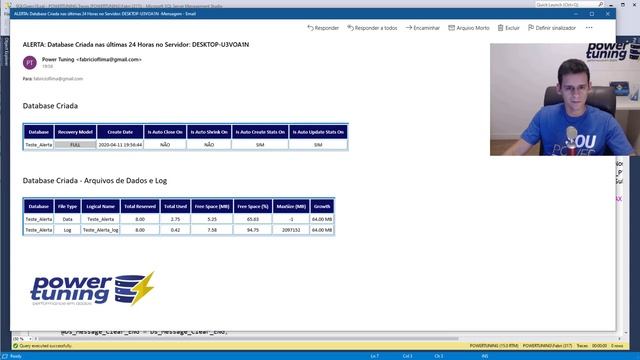Maximize the email message window
The height and width of the screenshot is (360, 640).
point(592,14)
